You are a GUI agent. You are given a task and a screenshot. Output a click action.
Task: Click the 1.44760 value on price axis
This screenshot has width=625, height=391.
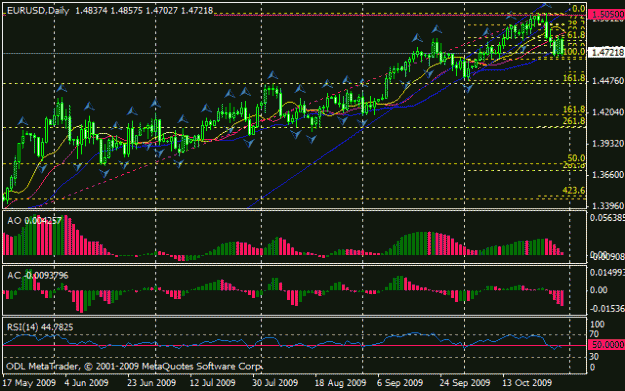coord(608,81)
